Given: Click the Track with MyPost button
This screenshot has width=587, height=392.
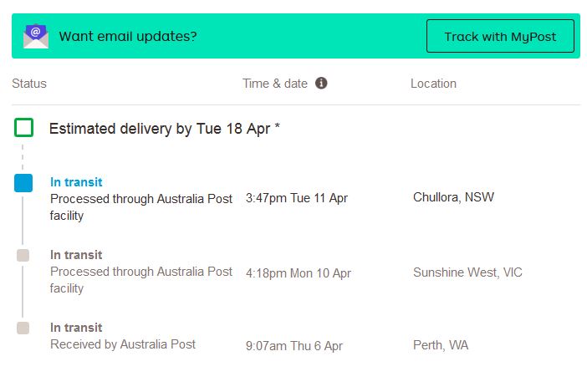Looking at the screenshot, I should coord(500,36).
